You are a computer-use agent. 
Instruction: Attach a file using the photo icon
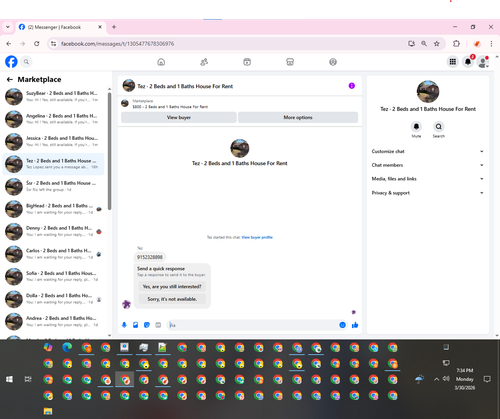[x=135, y=325]
